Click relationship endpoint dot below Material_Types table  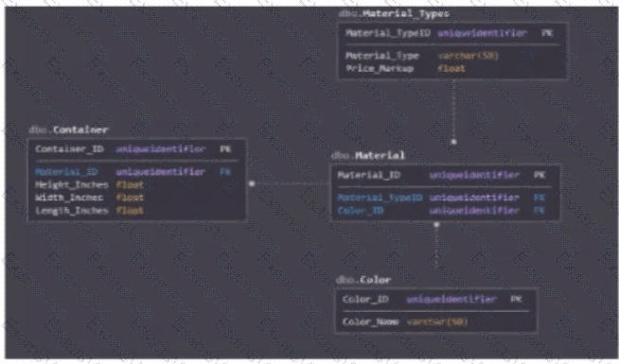pyautogui.click(x=454, y=142)
